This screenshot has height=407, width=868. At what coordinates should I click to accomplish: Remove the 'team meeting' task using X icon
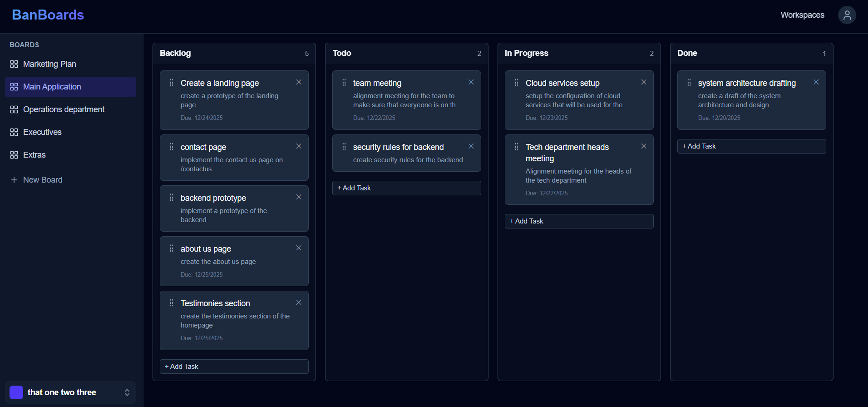[471, 82]
